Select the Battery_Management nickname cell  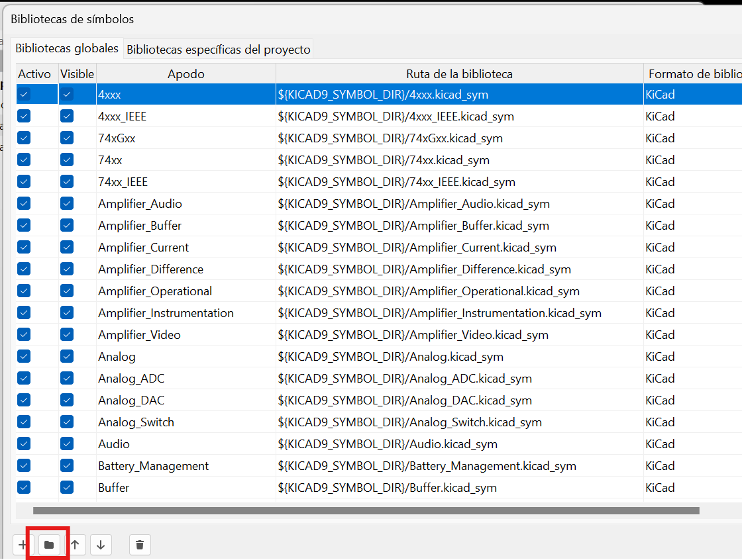coord(186,465)
